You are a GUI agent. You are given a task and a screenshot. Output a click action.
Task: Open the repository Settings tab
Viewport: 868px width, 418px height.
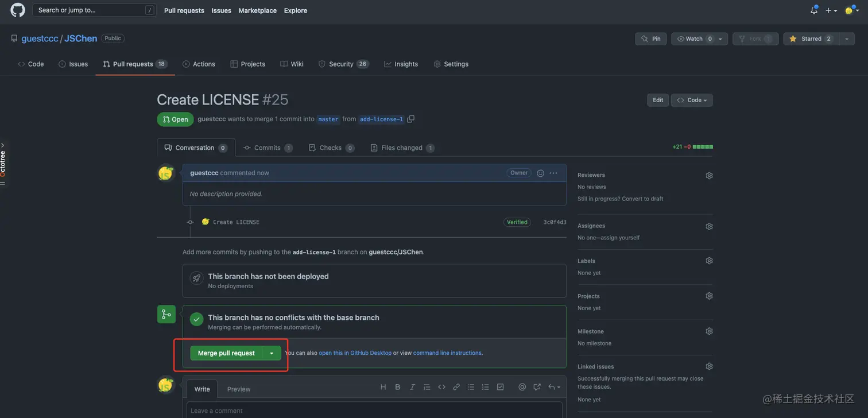click(451, 64)
